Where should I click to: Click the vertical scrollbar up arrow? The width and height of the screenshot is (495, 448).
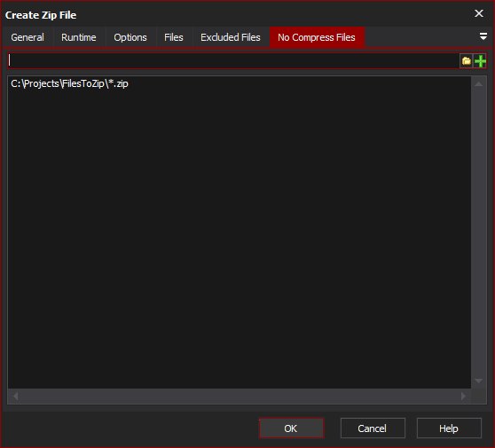click(478, 83)
